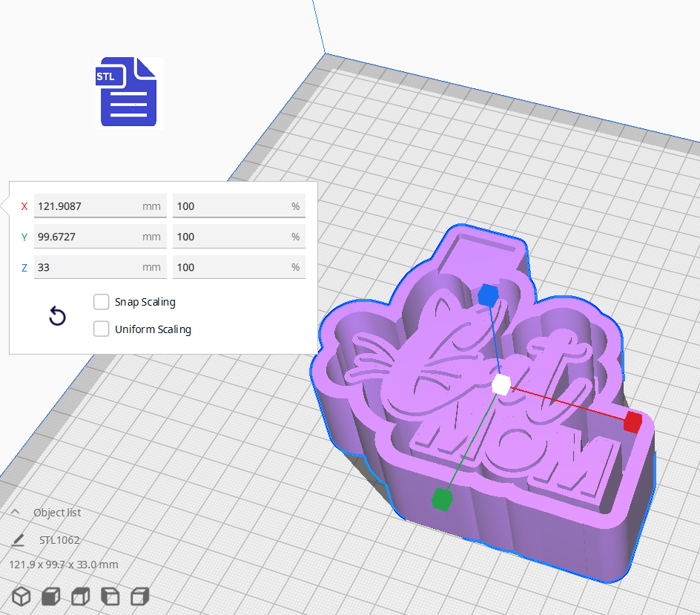Click the pencil icon beside STL1062
Image resolution: width=700 pixels, height=615 pixels.
21,540
